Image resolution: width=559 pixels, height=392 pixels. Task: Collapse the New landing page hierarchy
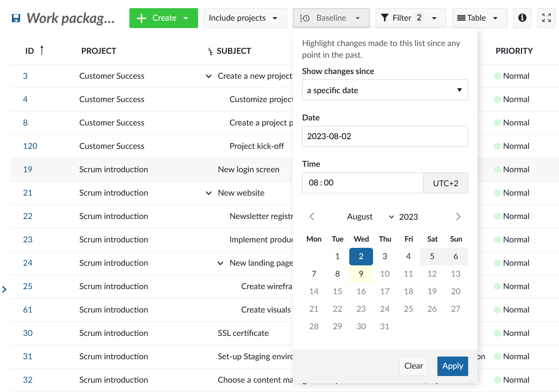pyautogui.click(x=221, y=263)
